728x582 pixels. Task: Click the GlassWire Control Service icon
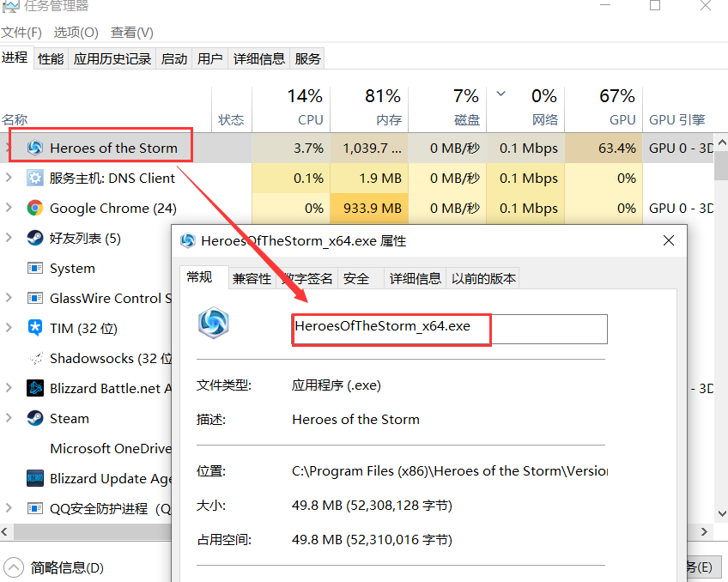(x=35, y=298)
